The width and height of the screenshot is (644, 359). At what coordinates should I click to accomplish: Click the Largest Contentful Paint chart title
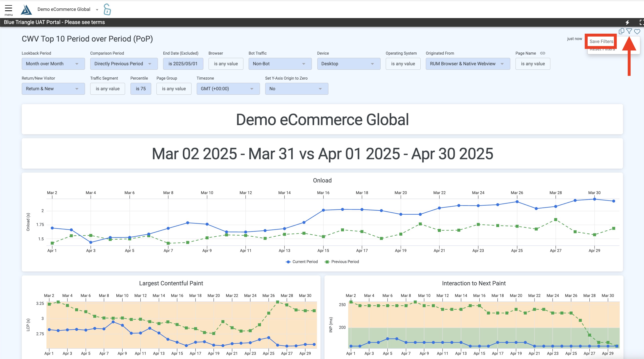click(x=171, y=283)
